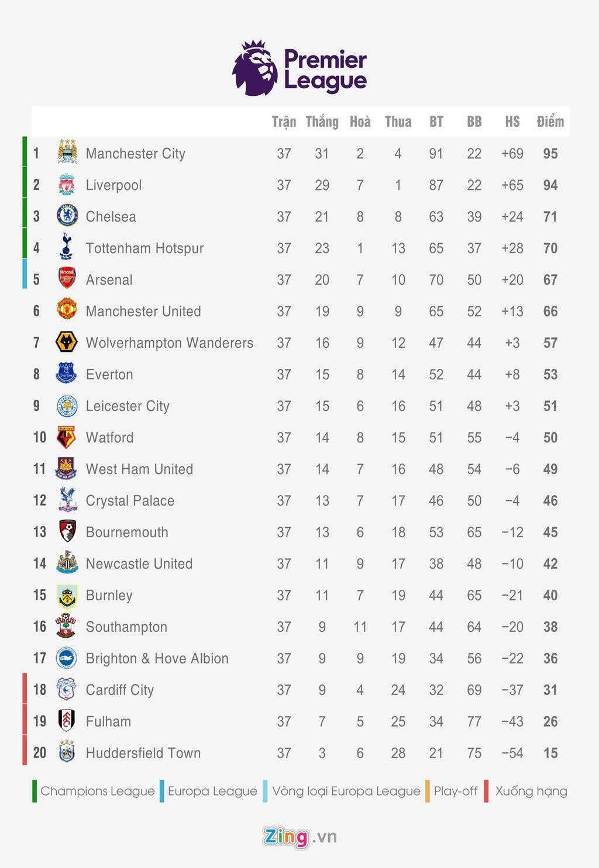
Task: Click the Wolverhampton Wanderers wolf logo
Action: tap(67, 342)
